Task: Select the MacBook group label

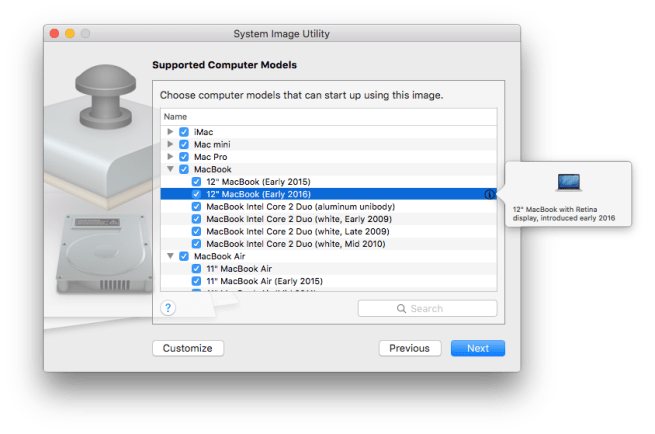Action: [x=213, y=170]
